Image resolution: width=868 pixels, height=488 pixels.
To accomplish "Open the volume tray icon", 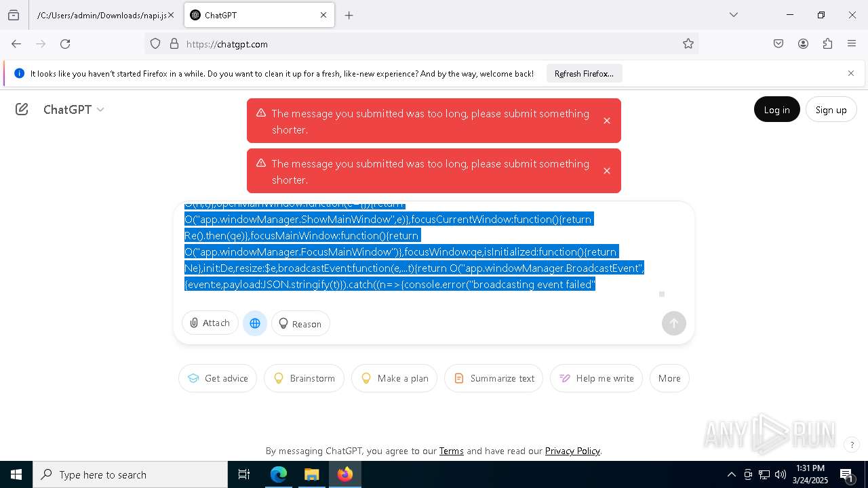I will pyautogui.click(x=781, y=474).
